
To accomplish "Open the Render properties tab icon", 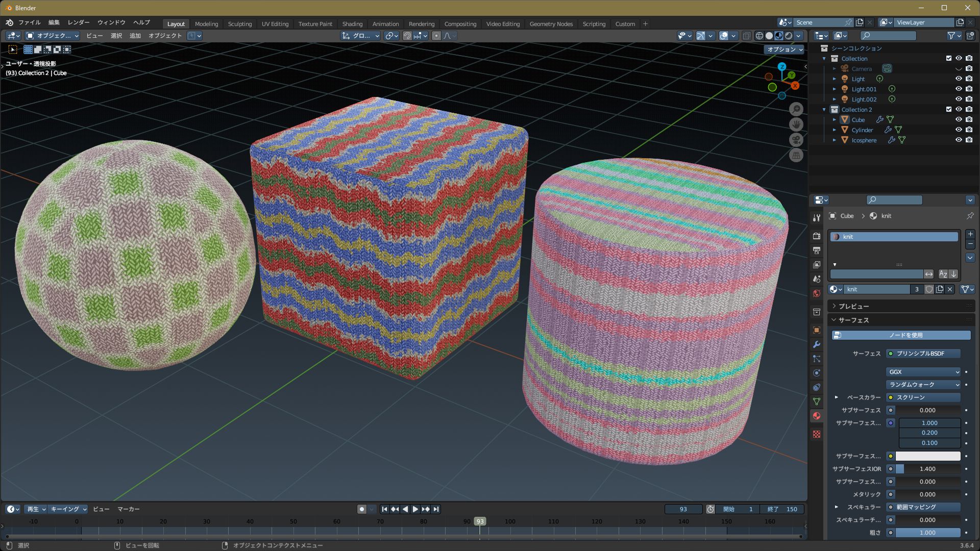I will pos(817,236).
